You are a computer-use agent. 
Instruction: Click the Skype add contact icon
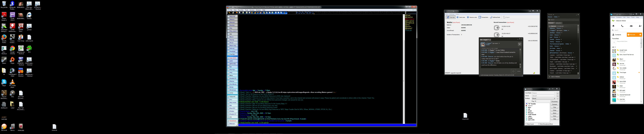point(640,26)
